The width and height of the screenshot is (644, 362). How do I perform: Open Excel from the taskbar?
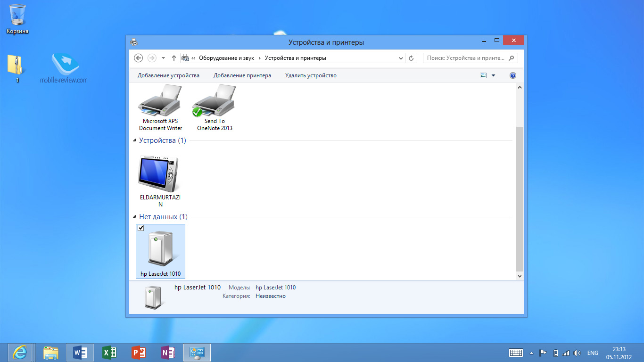click(x=109, y=353)
